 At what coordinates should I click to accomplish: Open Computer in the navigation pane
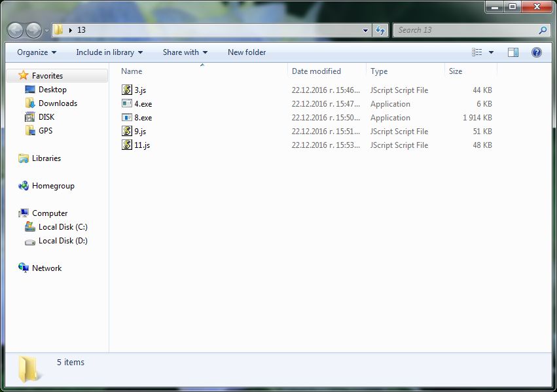coord(50,213)
